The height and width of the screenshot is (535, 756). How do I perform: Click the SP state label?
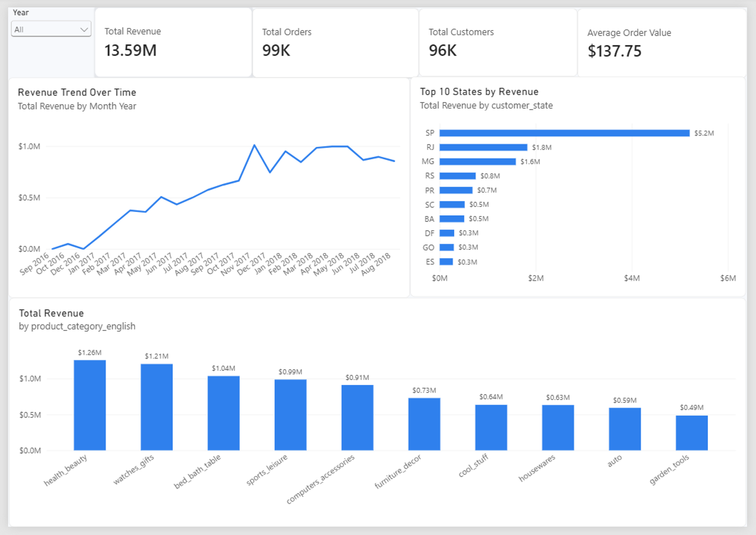coord(430,133)
